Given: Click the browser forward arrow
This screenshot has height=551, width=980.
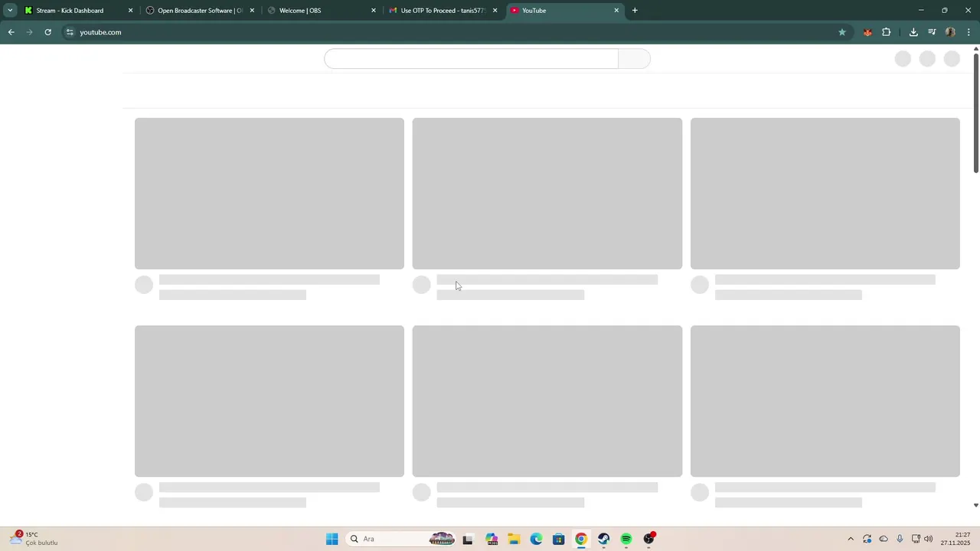Looking at the screenshot, I should 29,32.
